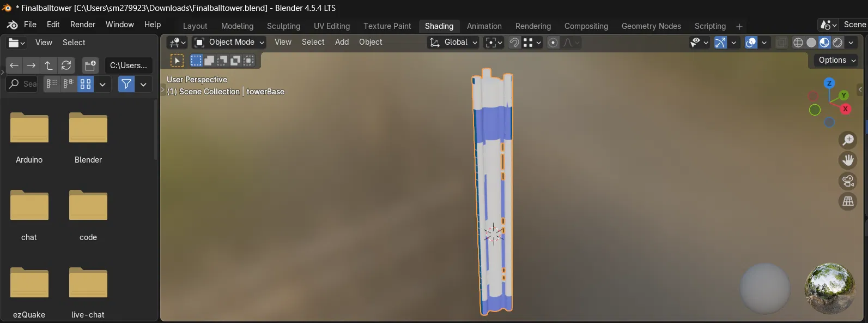The image size is (868, 323).
Task: Switch to wireframe shading
Action: point(798,43)
